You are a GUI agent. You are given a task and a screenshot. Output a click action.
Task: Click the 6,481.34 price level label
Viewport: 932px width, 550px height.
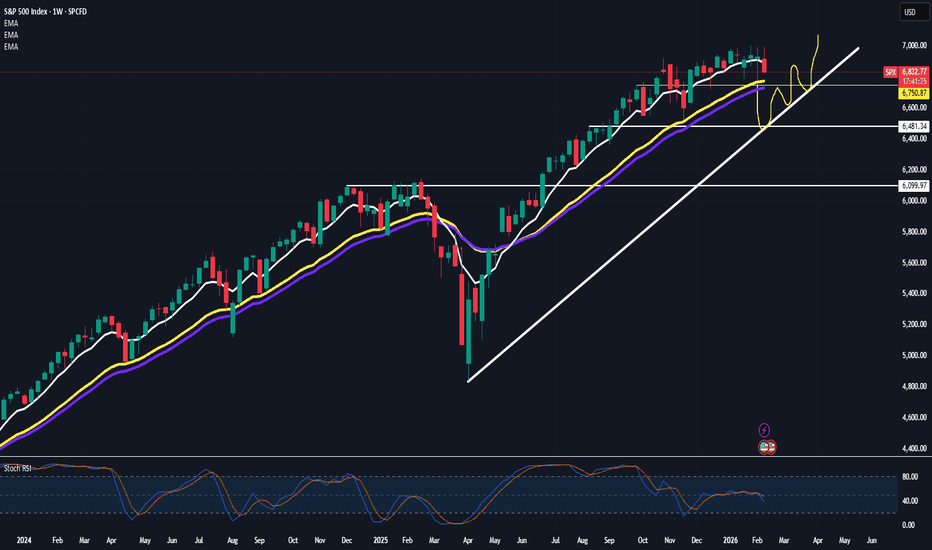click(x=911, y=126)
